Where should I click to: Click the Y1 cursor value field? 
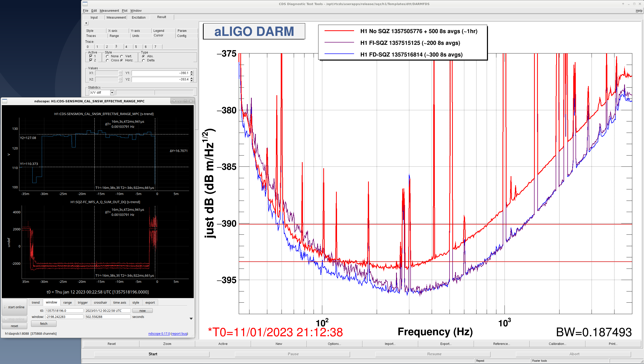(x=161, y=73)
